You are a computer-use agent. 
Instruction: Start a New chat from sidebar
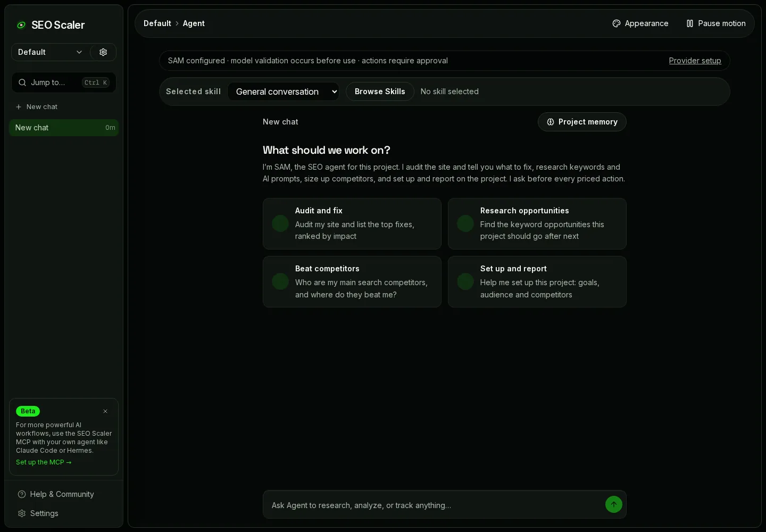[37, 107]
